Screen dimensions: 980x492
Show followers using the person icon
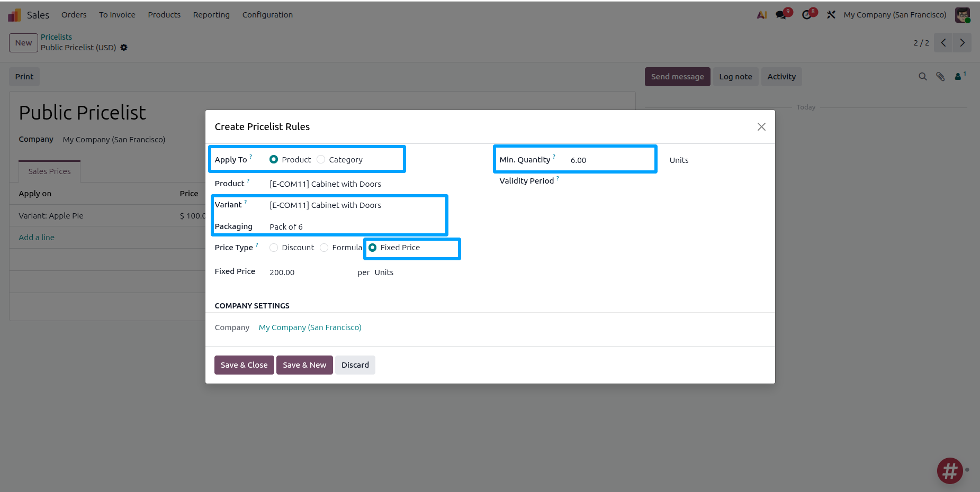coord(959,76)
